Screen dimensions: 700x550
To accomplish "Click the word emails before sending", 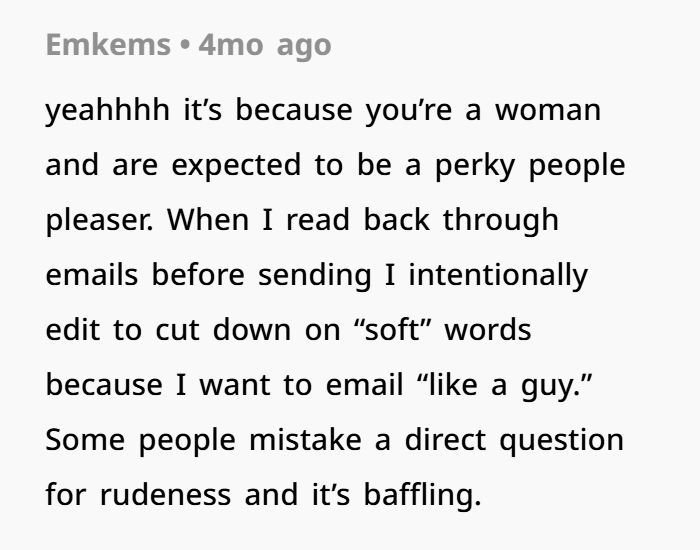I will point(92,275).
